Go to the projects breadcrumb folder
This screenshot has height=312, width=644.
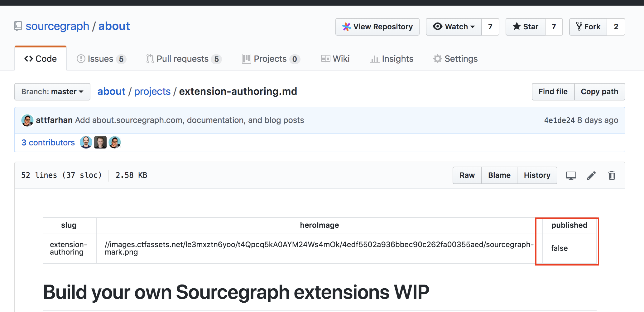pyautogui.click(x=152, y=91)
